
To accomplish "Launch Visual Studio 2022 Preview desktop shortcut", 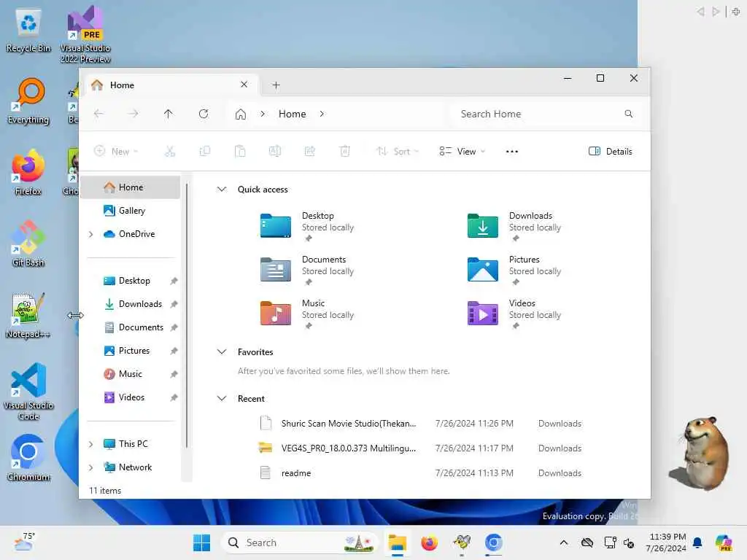I will tap(85, 34).
